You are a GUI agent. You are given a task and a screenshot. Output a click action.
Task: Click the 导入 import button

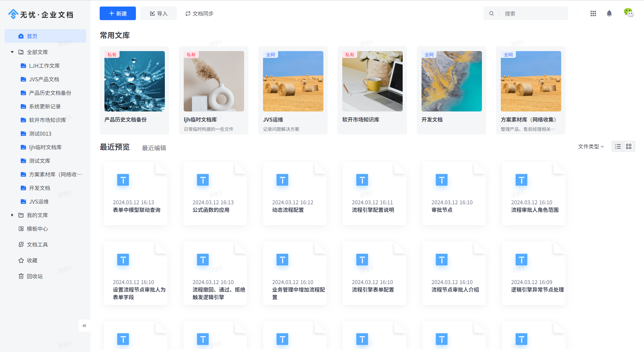(x=159, y=14)
